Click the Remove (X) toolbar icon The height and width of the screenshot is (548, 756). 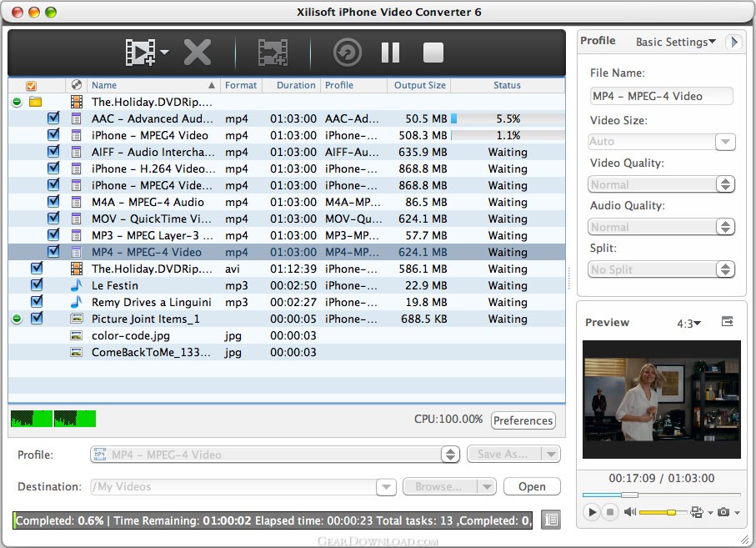pos(198,52)
